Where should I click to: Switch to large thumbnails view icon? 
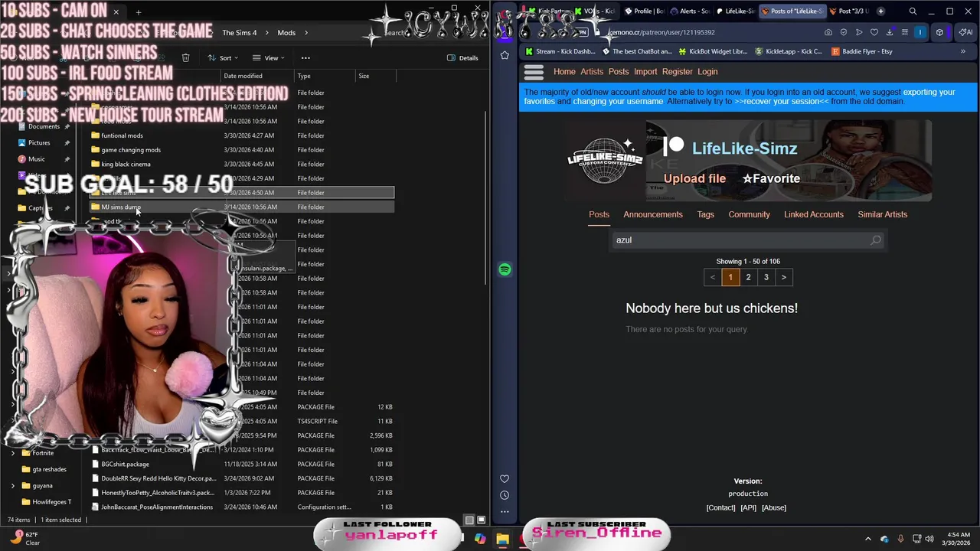tap(482, 520)
